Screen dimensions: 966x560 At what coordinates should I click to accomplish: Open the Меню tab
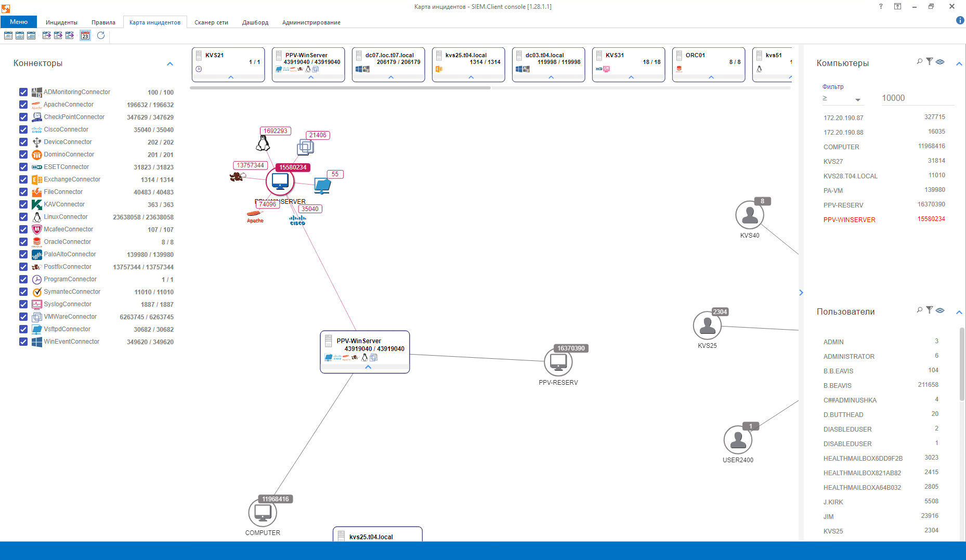pyautogui.click(x=19, y=22)
